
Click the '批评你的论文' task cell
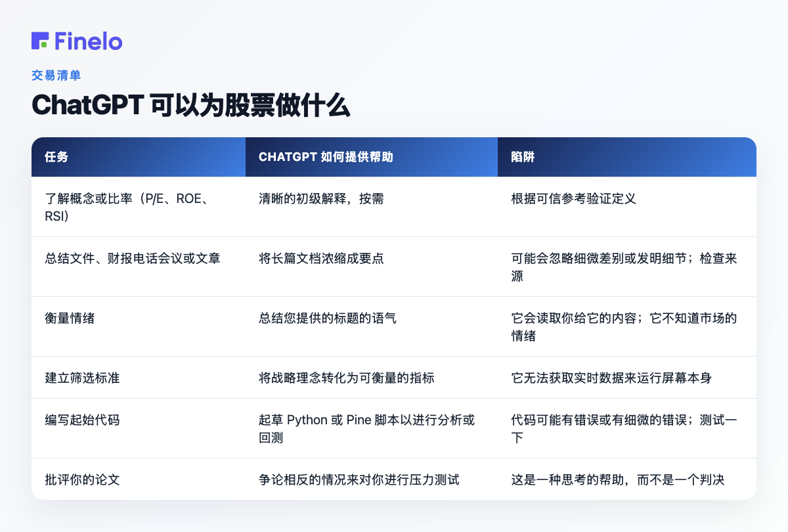coord(139,479)
